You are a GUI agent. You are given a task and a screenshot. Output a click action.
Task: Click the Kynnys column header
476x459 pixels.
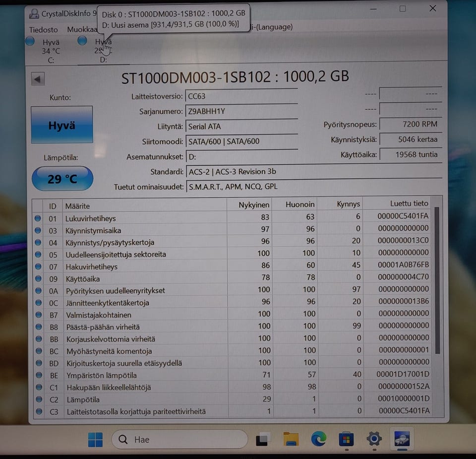[340, 204]
